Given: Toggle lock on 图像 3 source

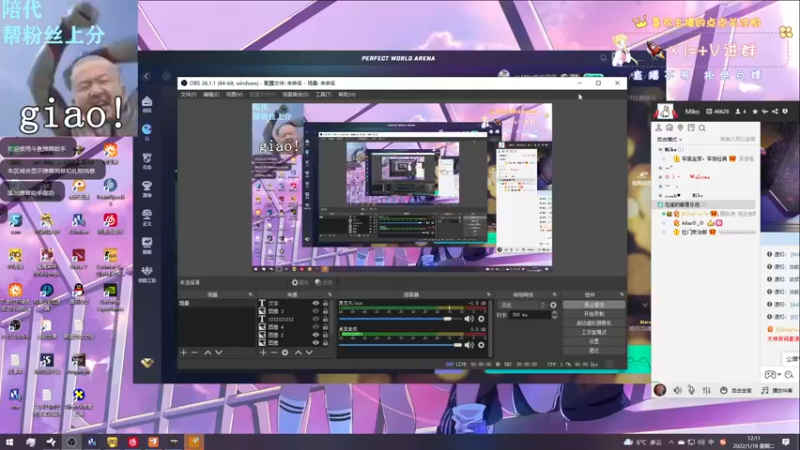Looking at the screenshot, I should pyautogui.click(x=326, y=311).
